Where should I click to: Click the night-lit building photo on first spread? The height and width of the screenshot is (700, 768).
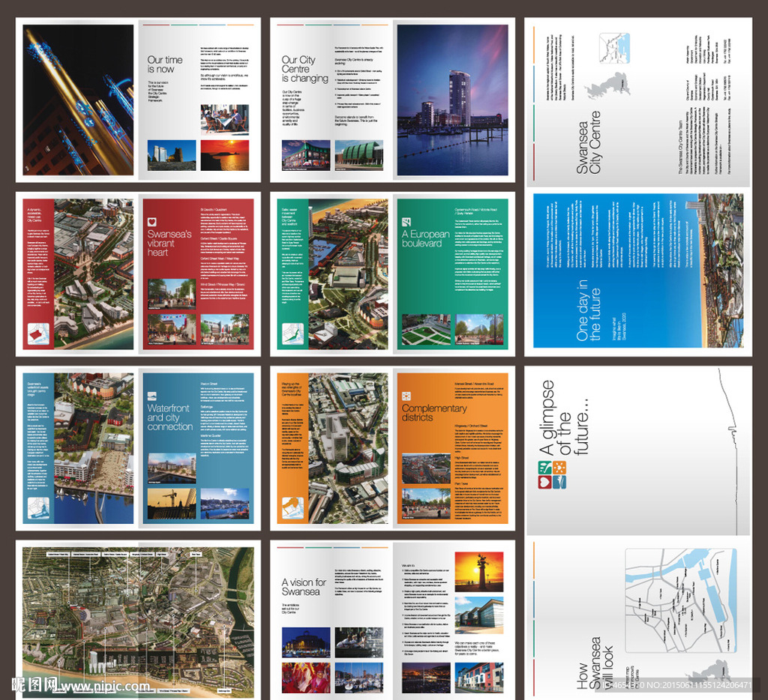coord(78,100)
